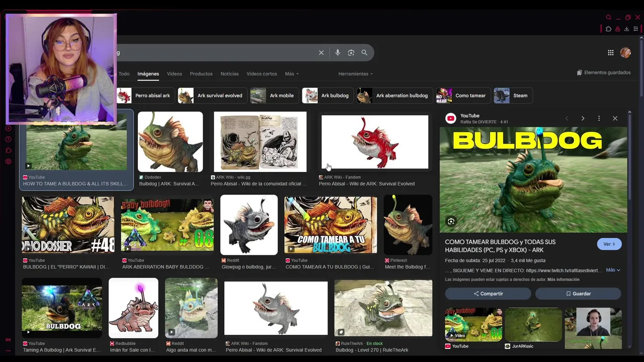Select the Ark mobile suggestion chip
Viewport: 644px width, 362px height.
275,96
